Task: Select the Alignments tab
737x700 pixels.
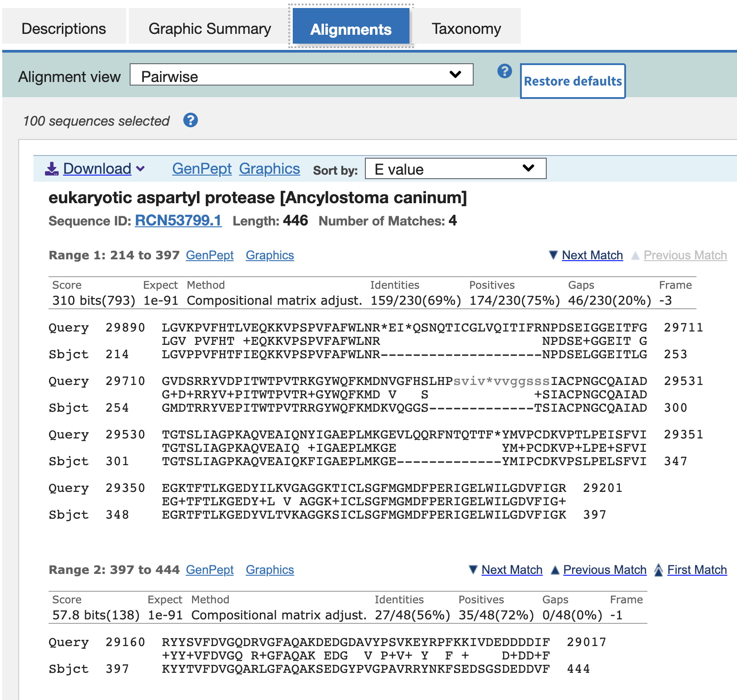Action: (351, 29)
